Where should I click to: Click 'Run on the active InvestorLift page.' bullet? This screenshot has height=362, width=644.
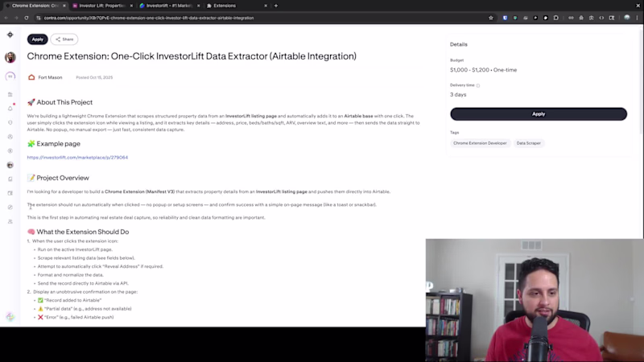pyautogui.click(x=75, y=249)
